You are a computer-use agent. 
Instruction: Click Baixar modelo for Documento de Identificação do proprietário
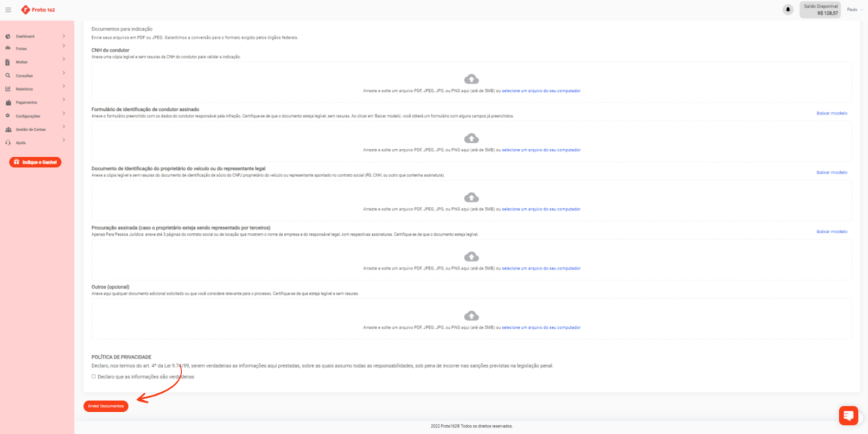832,173
